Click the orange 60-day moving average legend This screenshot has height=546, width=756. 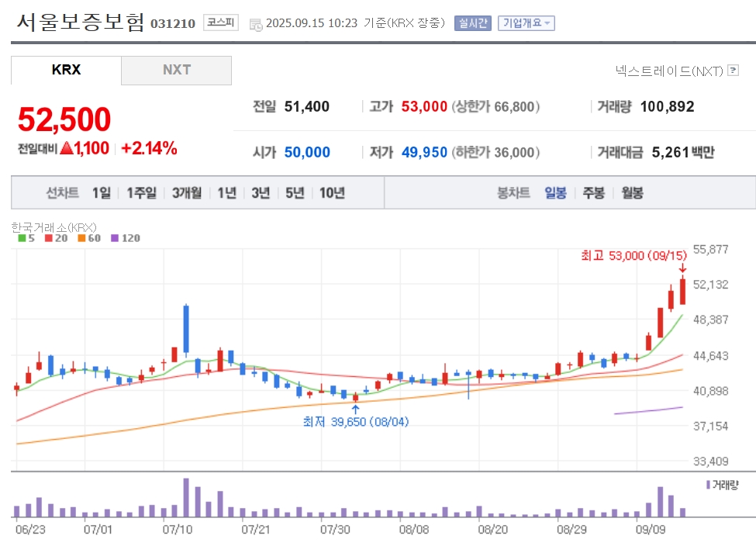click(x=89, y=238)
